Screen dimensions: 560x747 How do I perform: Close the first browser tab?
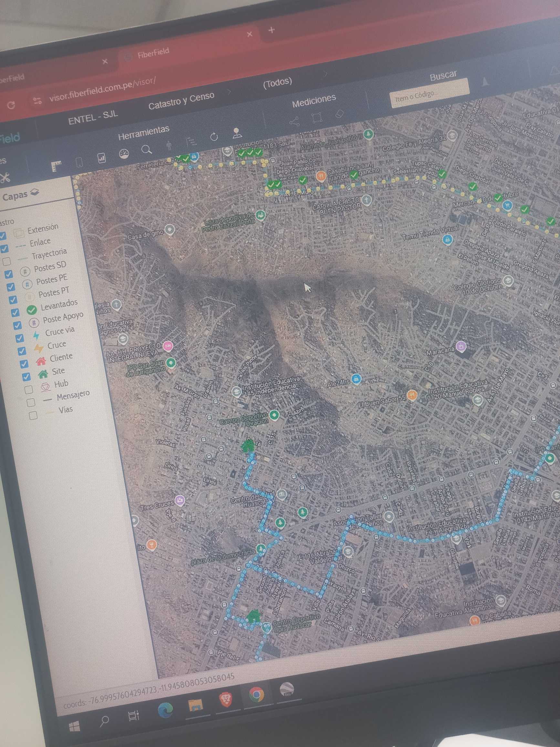105,61
